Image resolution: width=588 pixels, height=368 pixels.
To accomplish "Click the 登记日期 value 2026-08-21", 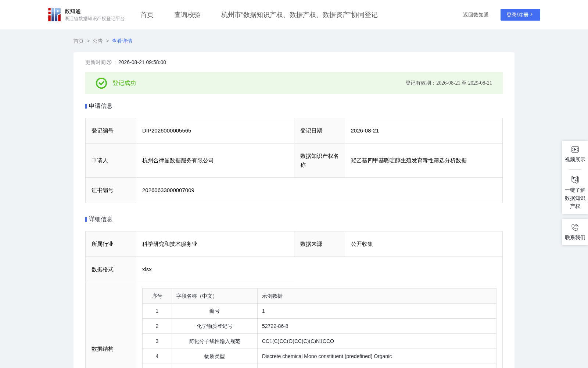I will pyautogui.click(x=365, y=131).
